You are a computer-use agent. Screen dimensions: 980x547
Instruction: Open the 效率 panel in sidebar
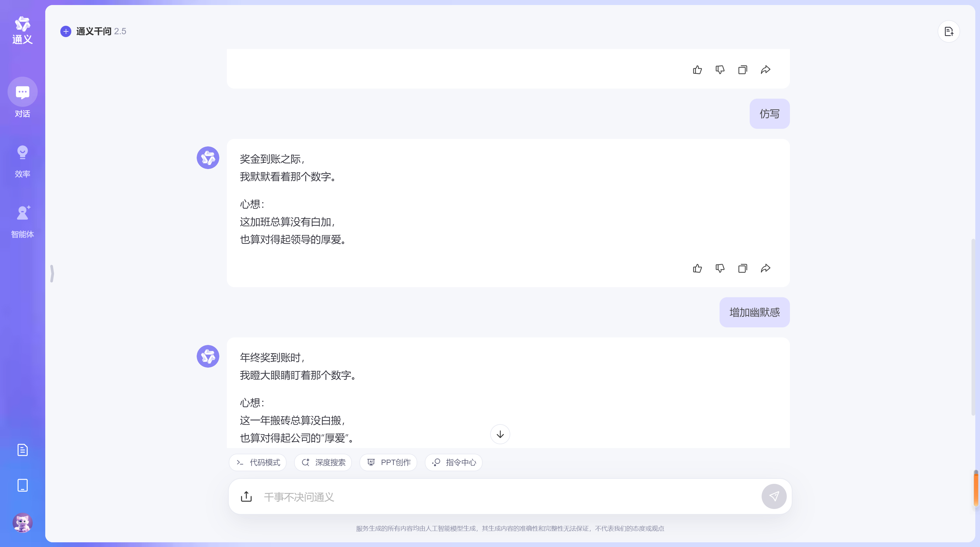coord(22,160)
